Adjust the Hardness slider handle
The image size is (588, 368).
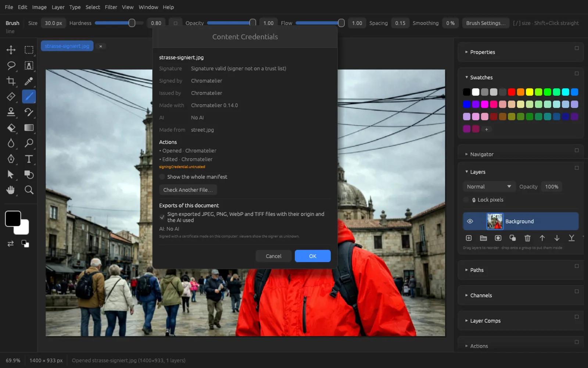coord(132,23)
